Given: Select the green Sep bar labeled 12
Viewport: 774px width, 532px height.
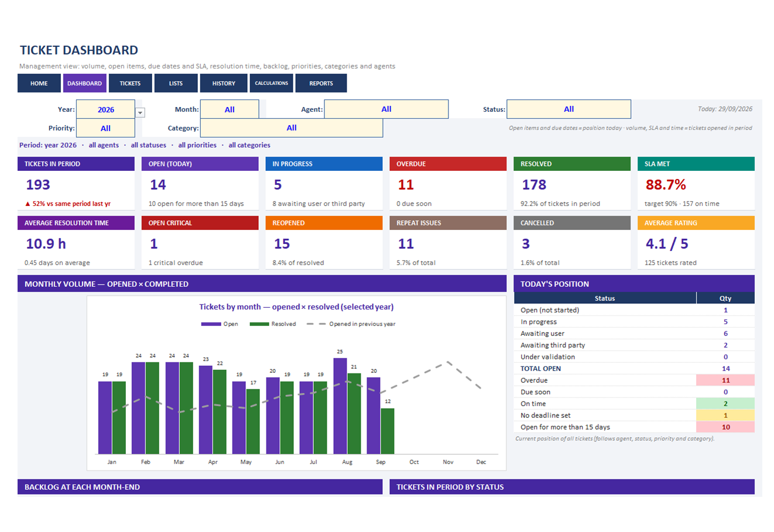Looking at the screenshot, I should (x=388, y=431).
